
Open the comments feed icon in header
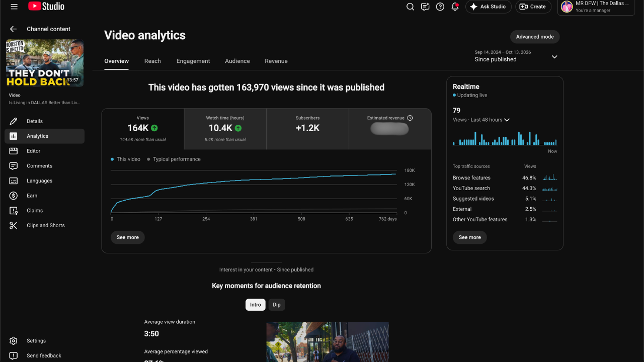coord(425,7)
